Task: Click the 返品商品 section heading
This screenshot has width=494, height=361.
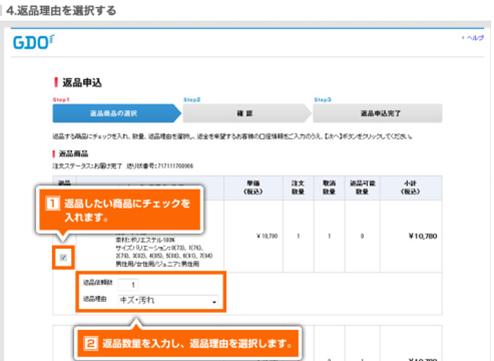Action: click(74, 154)
